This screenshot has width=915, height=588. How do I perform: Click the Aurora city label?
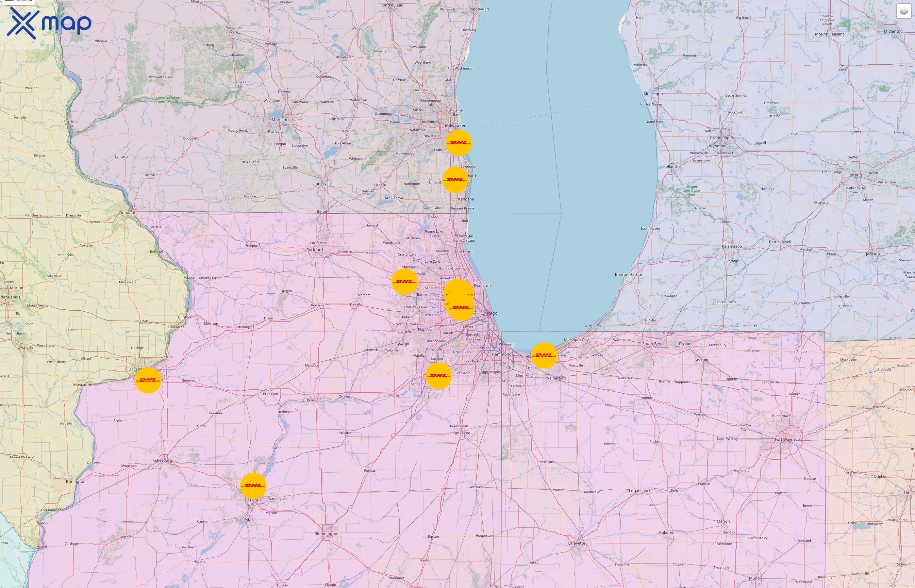point(407,332)
